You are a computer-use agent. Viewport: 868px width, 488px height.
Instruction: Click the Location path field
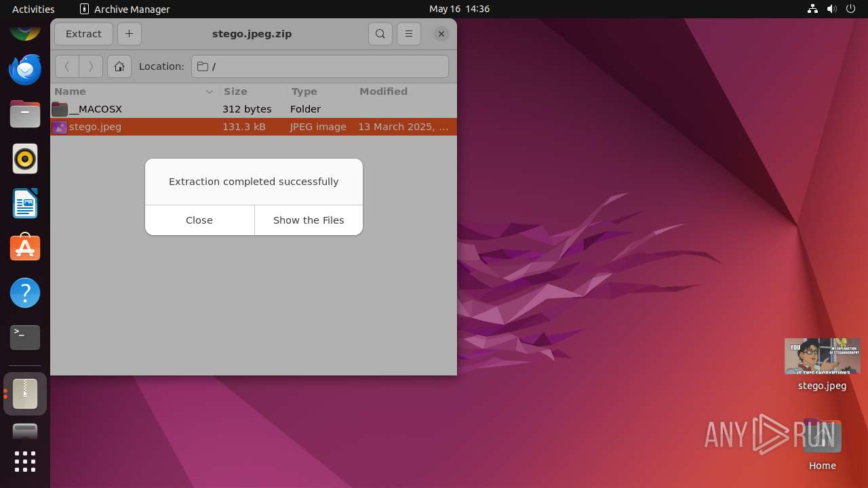(x=320, y=66)
